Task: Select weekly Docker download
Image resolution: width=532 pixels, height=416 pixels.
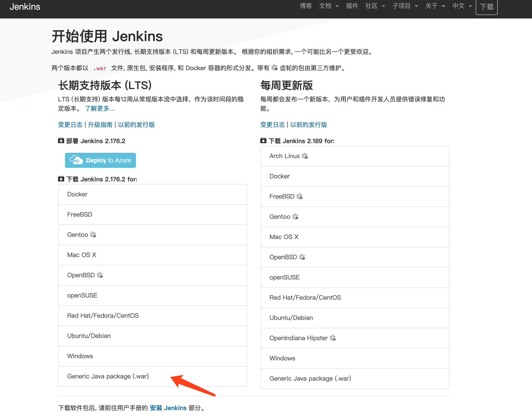Action: point(355,176)
